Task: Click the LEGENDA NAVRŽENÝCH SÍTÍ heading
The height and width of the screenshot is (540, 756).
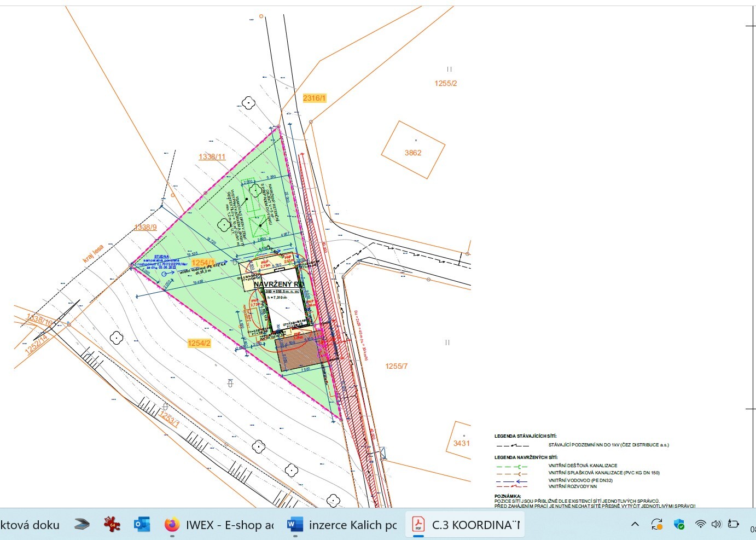Action: tap(526, 457)
